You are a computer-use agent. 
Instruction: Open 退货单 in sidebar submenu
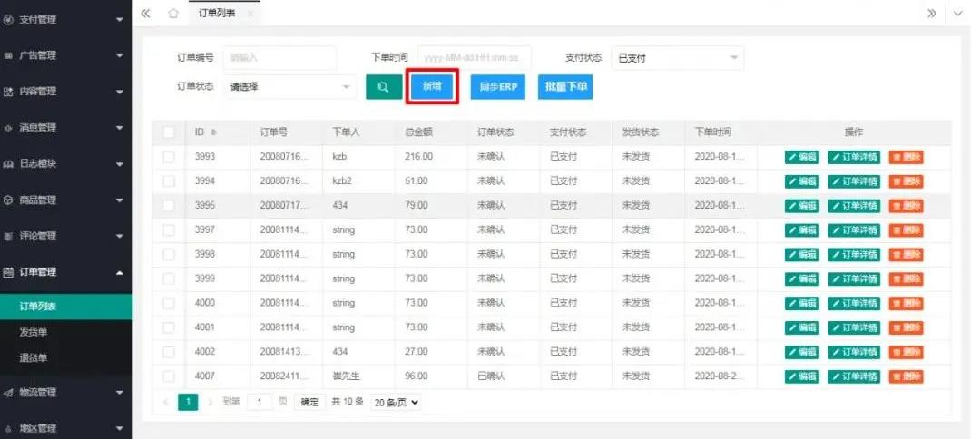tap(66, 358)
